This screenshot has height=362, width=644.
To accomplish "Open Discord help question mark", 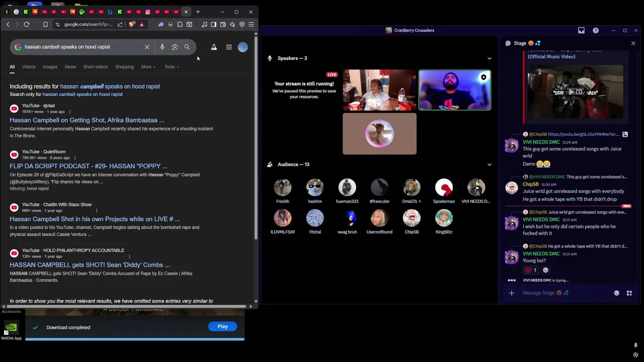I will [x=596, y=30].
